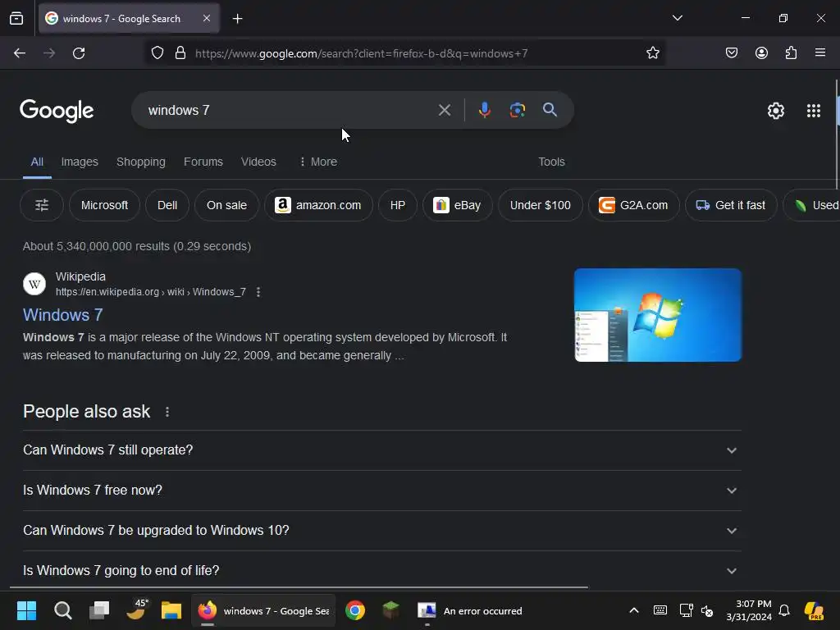The image size is (840, 630).
Task: Open the list all tabs chevron
Action: point(677,18)
